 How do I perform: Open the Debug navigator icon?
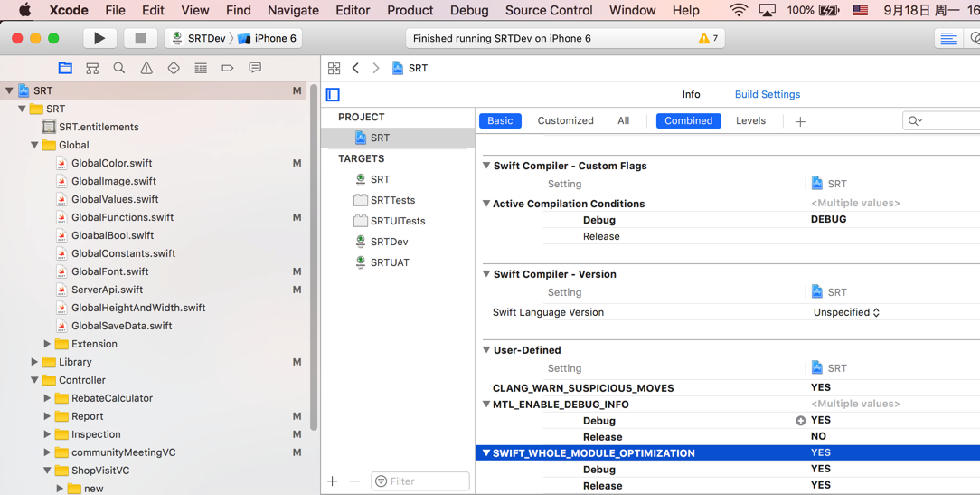click(x=201, y=68)
